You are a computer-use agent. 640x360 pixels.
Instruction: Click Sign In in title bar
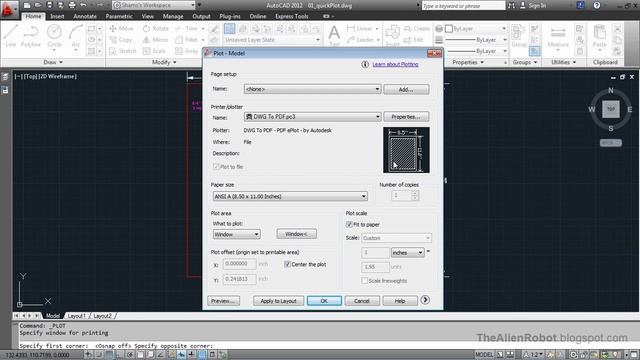tap(533, 5)
